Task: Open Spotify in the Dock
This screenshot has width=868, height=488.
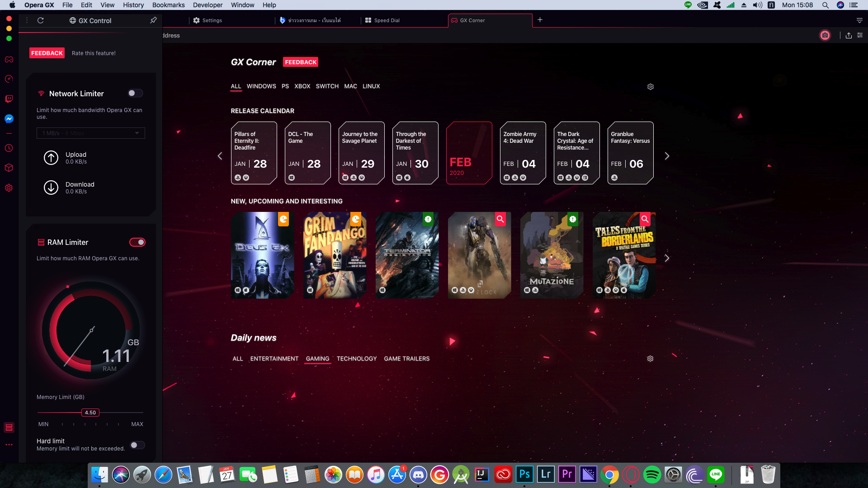Action: tap(652, 475)
